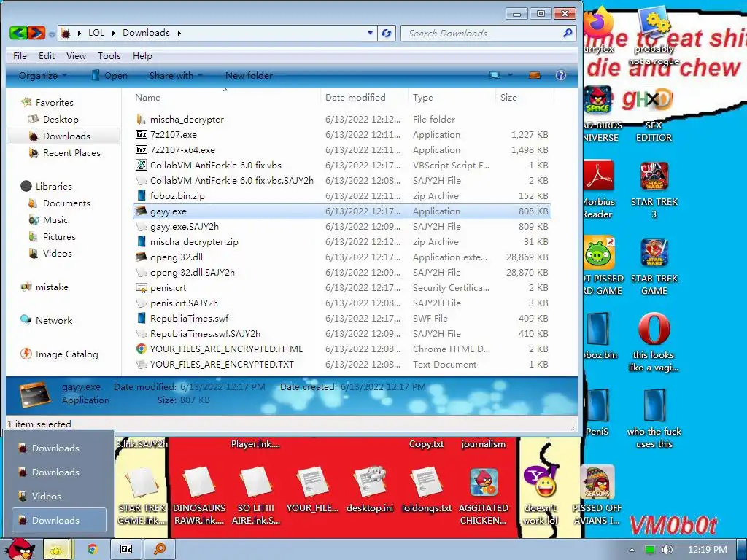Select the penis.crt certificate icon
This screenshot has height=560, width=747.
click(x=142, y=287)
